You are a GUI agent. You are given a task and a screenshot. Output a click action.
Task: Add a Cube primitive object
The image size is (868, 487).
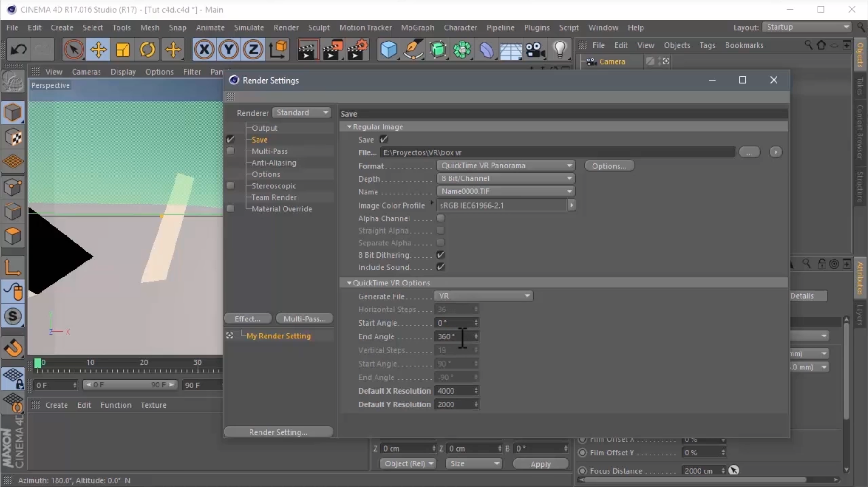tap(389, 50)
